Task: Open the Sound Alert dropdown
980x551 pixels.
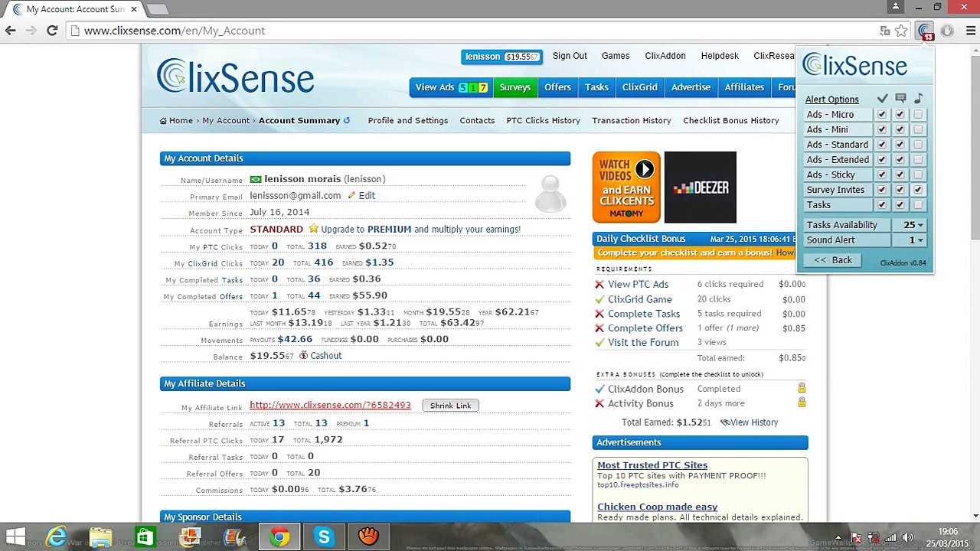Action: point(910,240)
